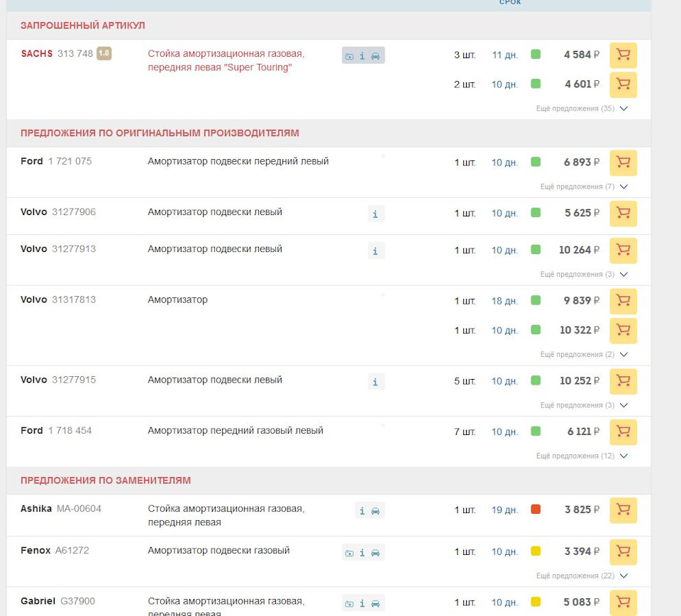Screen dimensions: 681x616
Task: Click the cart icon for Volvo 31277906
Action: 623,213
